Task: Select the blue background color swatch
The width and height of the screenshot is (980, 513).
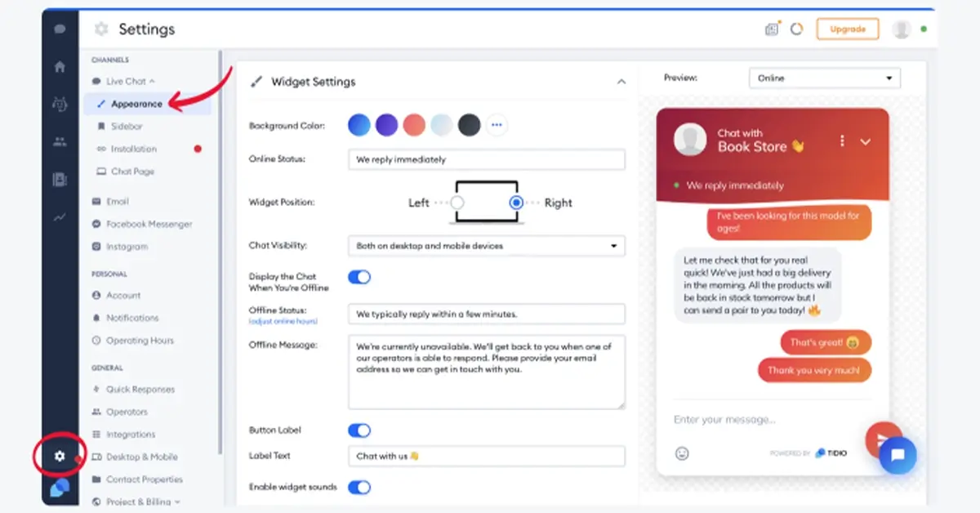Action: coord(359,125)
